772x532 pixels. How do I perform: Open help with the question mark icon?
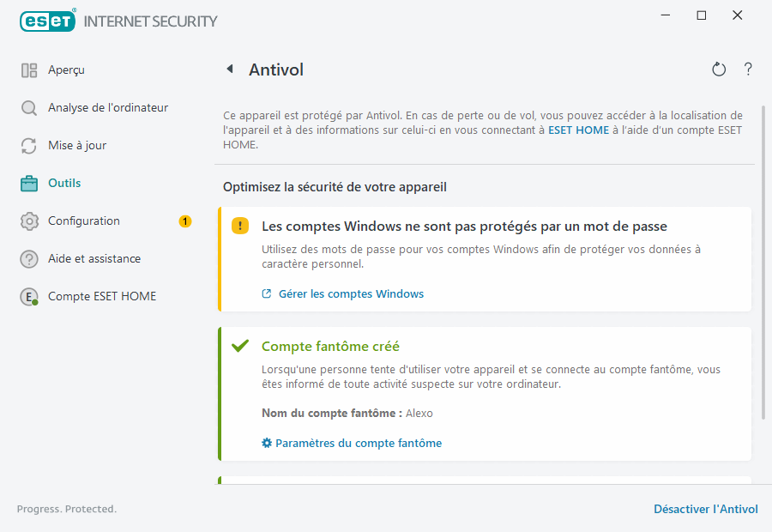pyautogui.click(x=748, y=70)
